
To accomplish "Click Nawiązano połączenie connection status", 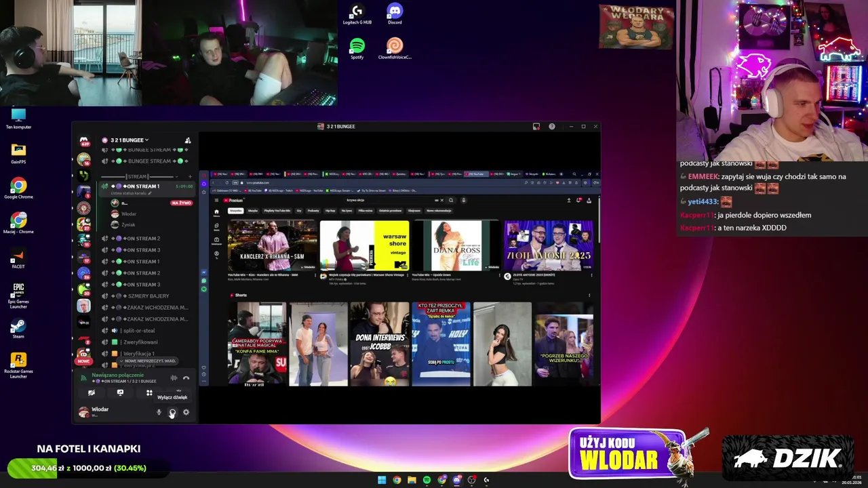I will click(x=117, y=375).
